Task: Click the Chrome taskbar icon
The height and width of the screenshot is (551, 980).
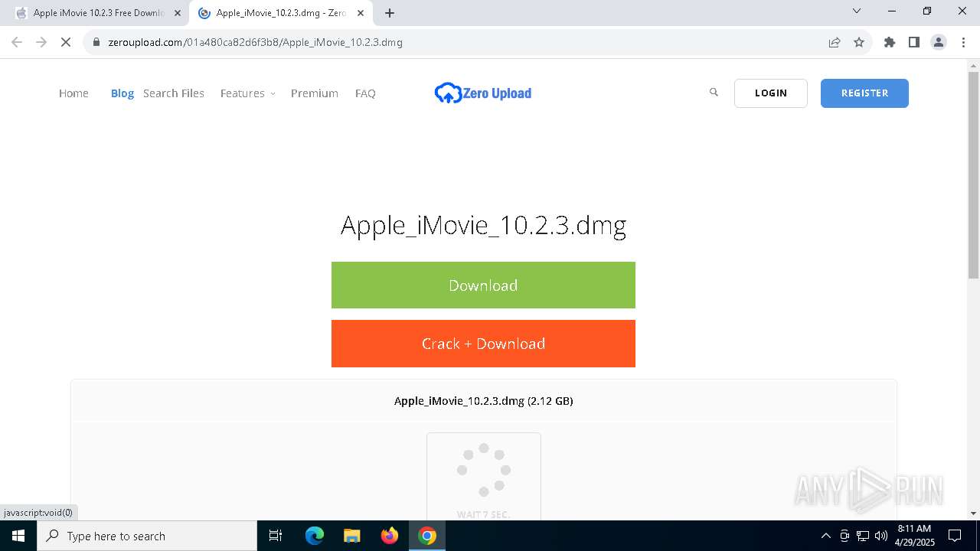Action: [427, 536]
